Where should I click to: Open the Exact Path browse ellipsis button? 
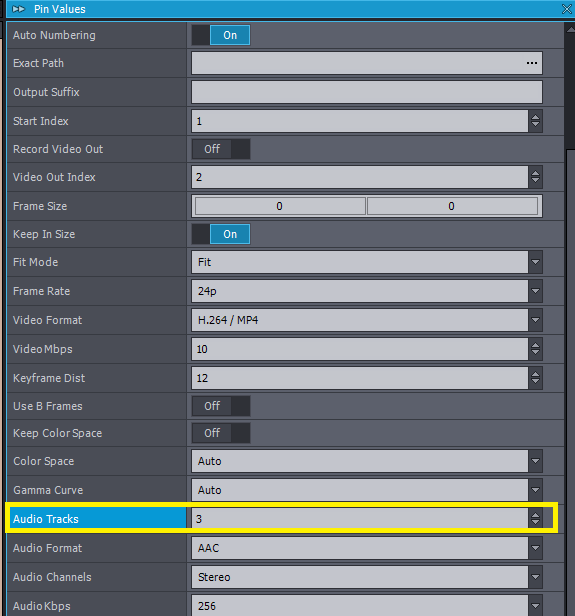coord(532,63)
